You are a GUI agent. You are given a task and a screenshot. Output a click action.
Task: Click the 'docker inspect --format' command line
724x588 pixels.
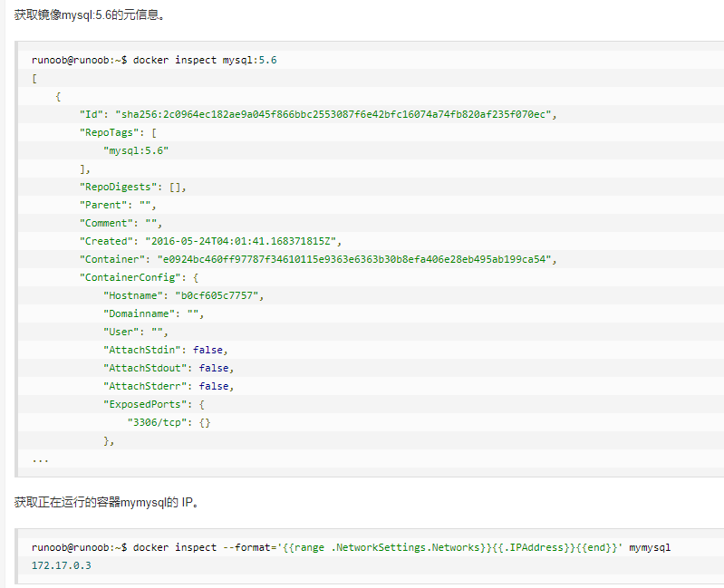(351, 547)
